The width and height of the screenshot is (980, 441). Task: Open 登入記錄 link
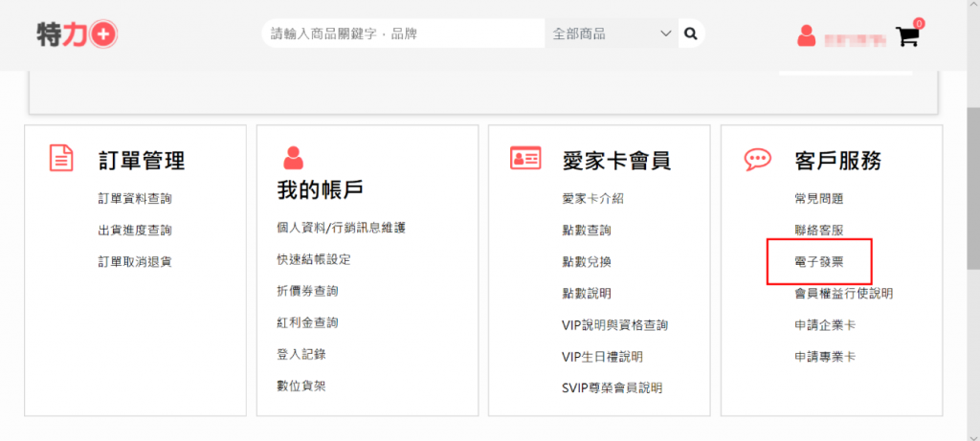(x=301, y=354)
